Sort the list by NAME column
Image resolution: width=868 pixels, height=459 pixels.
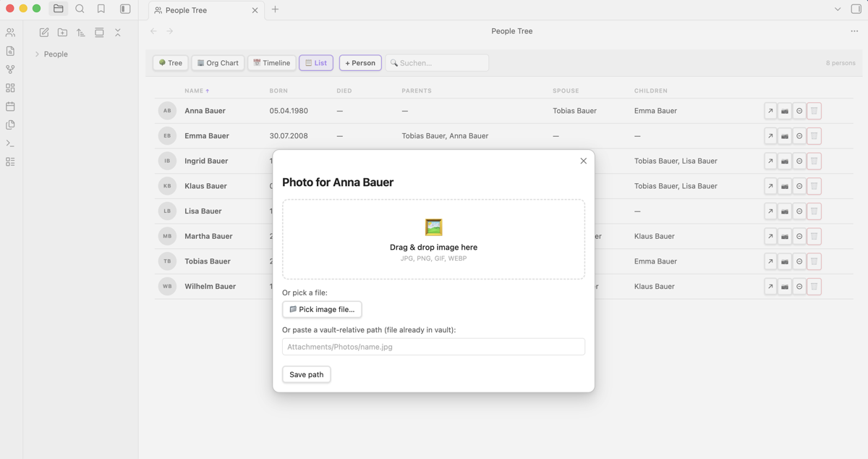[x=197, y=90]
